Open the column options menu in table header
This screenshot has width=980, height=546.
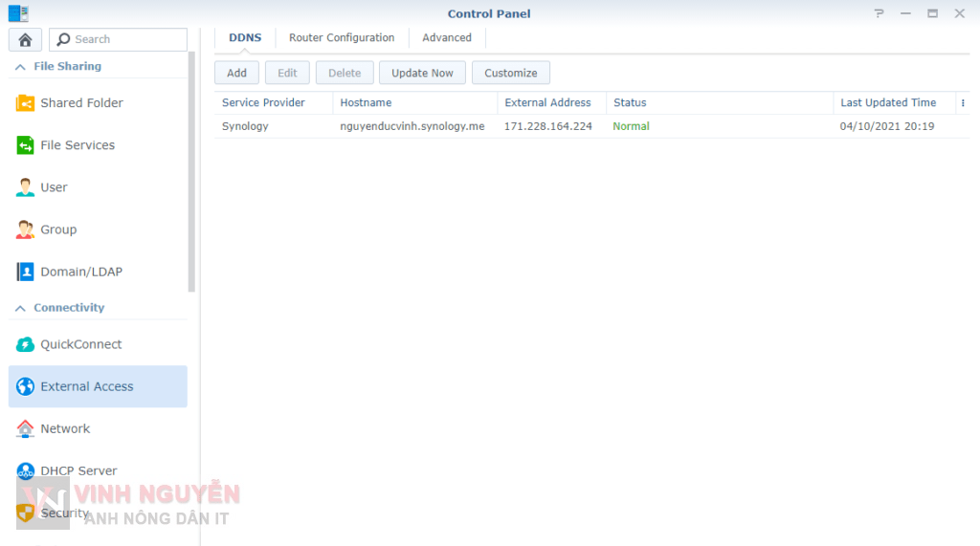[963, 103]
